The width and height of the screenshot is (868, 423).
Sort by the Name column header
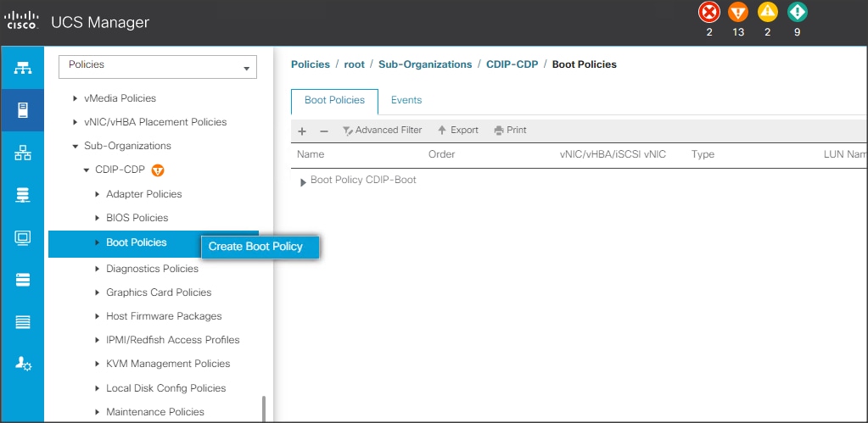[x=311, y=154]
